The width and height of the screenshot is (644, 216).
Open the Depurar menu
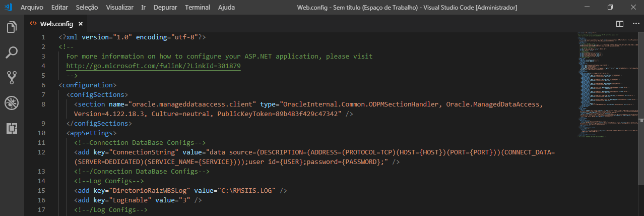point(165,8)
